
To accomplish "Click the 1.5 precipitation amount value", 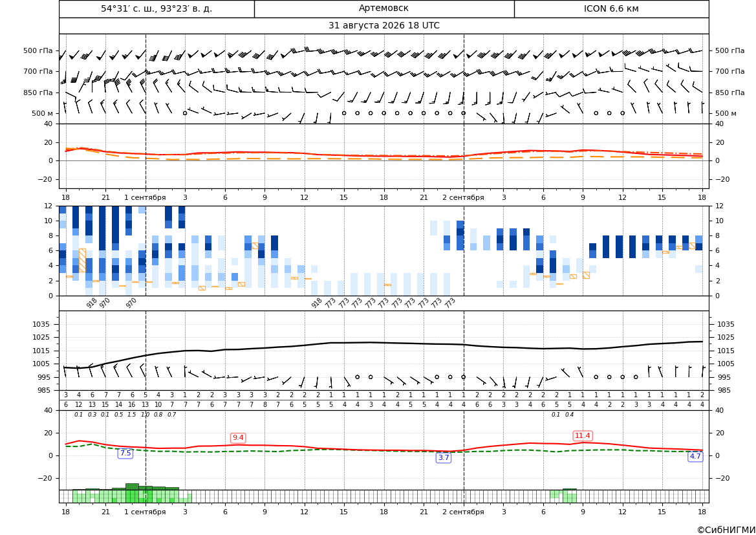I will pyautogui.click(x=132, y=415).
